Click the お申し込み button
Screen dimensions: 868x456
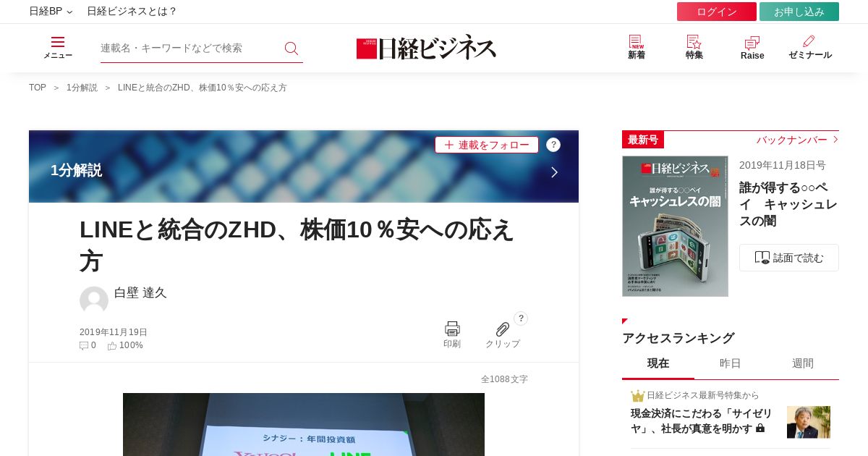[x=799, y=12]
